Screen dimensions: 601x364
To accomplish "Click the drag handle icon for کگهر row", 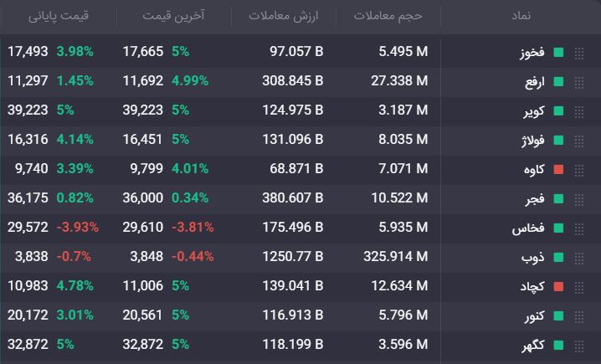I will point(579,346).
